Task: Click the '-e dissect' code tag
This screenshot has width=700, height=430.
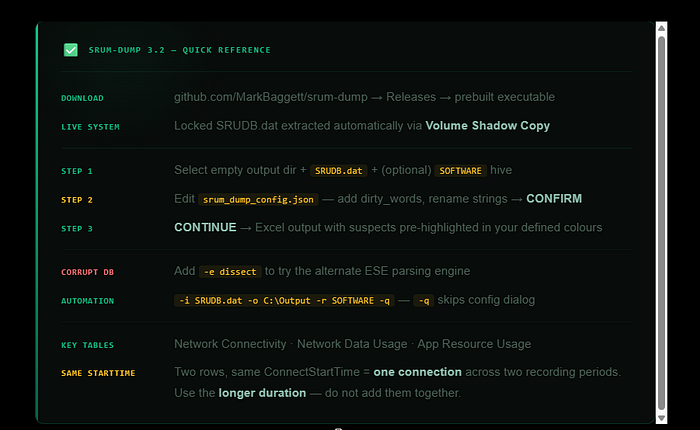Action: [230, 271]
